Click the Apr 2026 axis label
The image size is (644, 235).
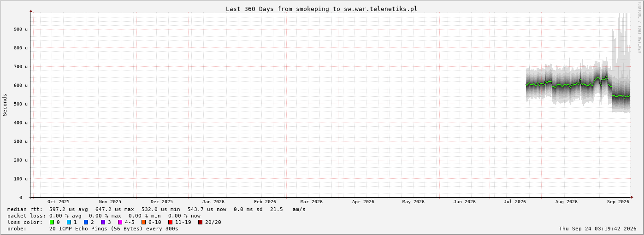(363, 201)
